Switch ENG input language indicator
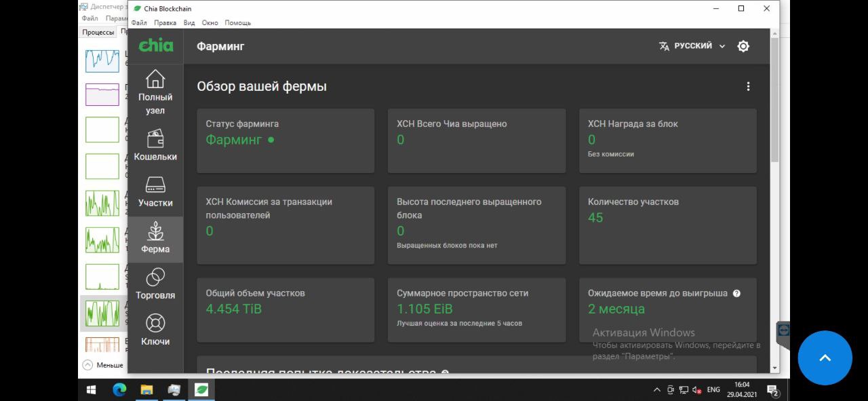 pyautogui.click(x=713, y=390)
